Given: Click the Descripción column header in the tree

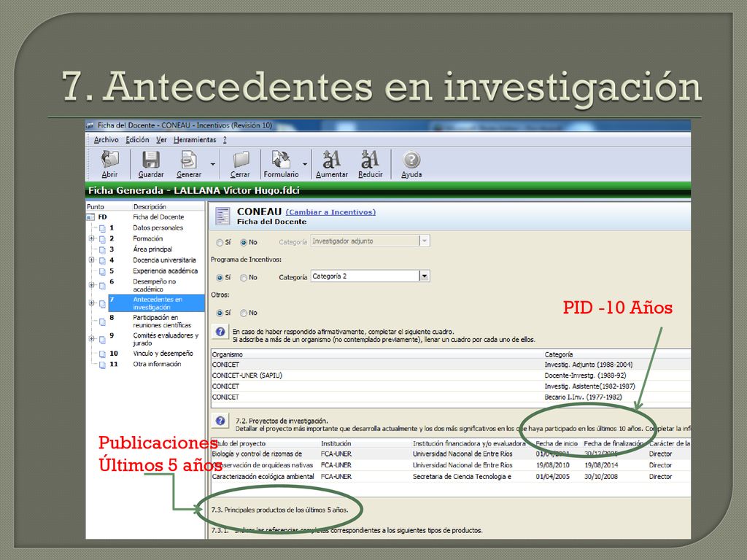Looking at the screenshot, I should pos(150,207).
